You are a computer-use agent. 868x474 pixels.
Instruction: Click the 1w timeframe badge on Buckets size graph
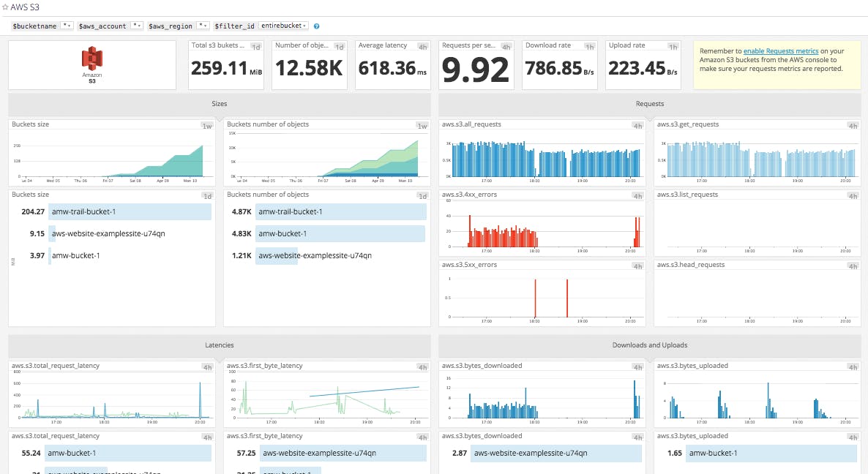pos(206,125)
